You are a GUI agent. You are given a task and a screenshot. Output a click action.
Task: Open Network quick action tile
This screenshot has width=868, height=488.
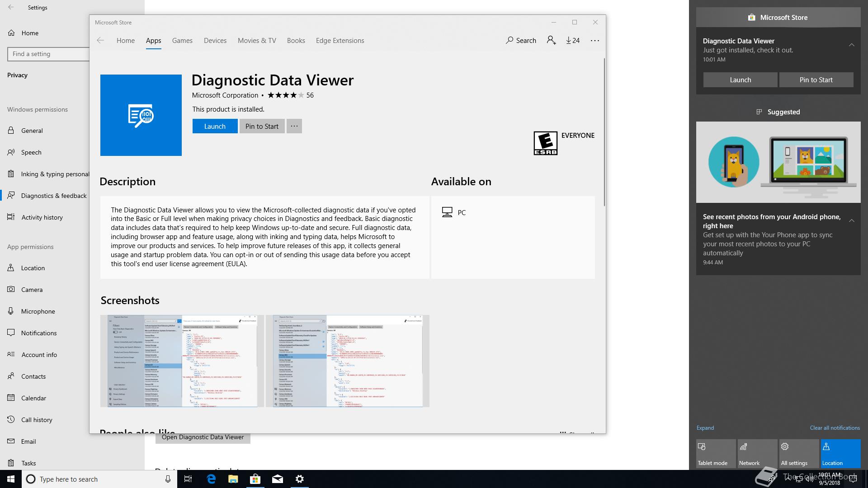coord(758,454)
